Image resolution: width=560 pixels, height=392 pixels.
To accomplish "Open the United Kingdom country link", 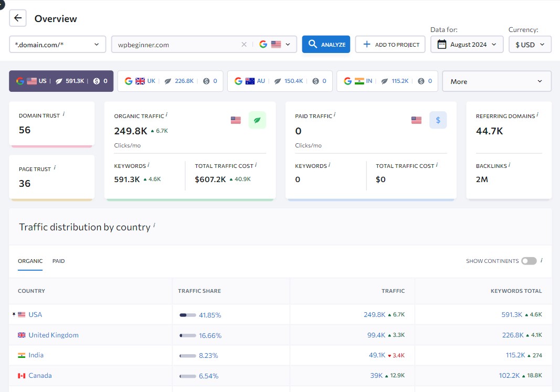I will click(x=54, y=335).
